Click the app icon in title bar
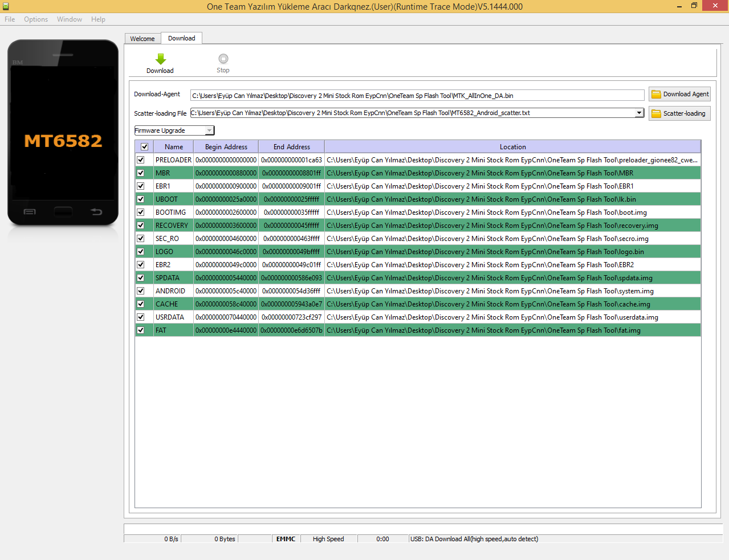 pyautogui.click(x=6, y=6)
